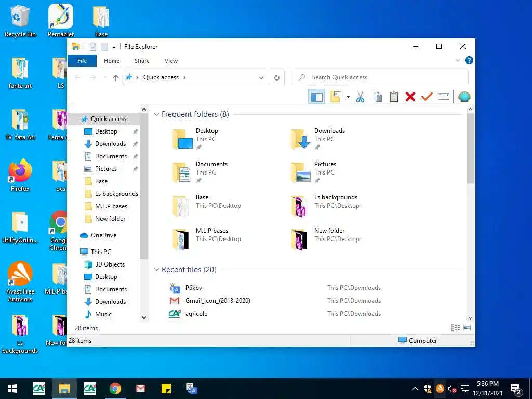Select OneDrive in the navigation pane

[103, 235]
